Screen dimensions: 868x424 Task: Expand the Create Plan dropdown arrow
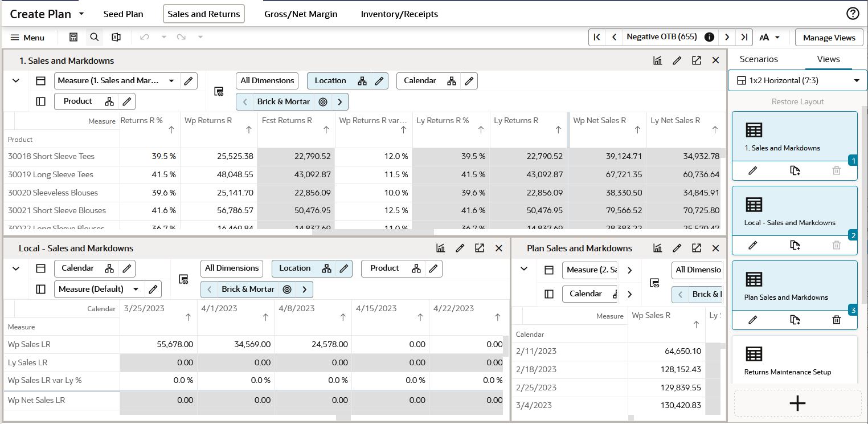pyautogui.click(x=81, y=14)
